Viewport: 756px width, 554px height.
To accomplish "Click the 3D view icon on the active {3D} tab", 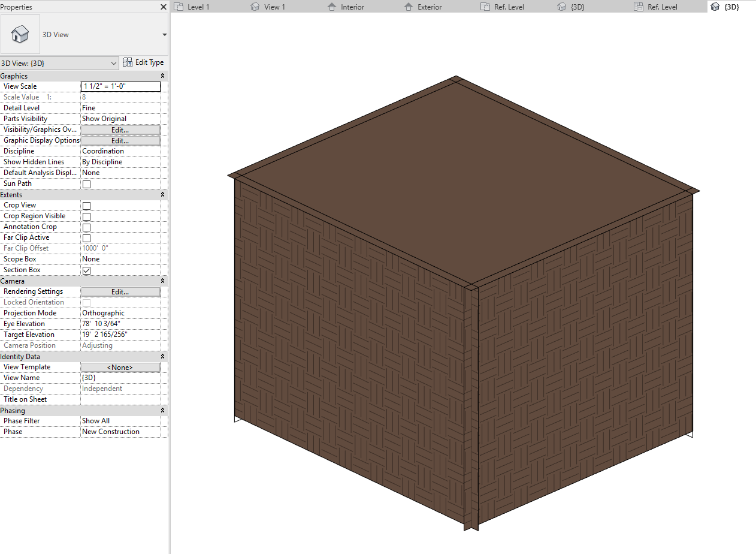I will pyautogui.click(x=715, y=7).
